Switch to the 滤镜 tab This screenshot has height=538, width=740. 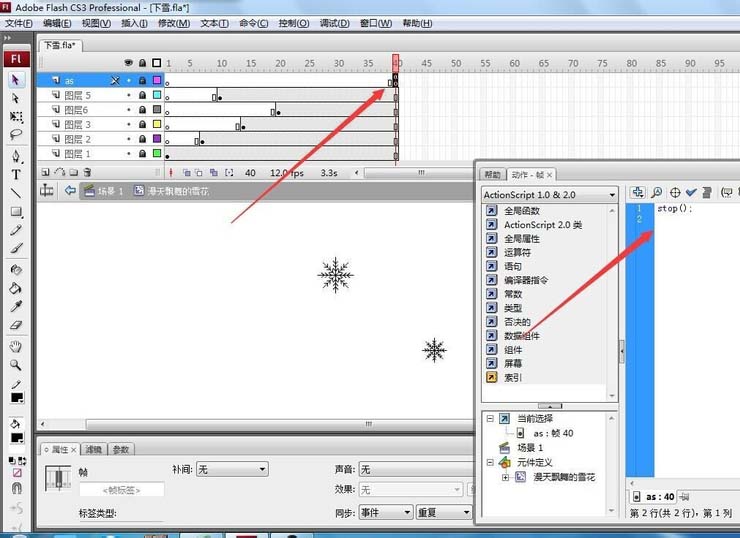pyautogui.click(x=93, y=450)
